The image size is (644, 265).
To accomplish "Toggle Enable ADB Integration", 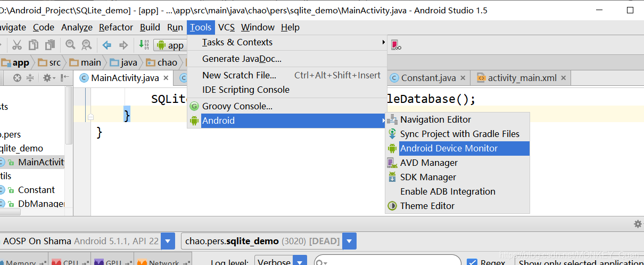I will click(458, 191).
